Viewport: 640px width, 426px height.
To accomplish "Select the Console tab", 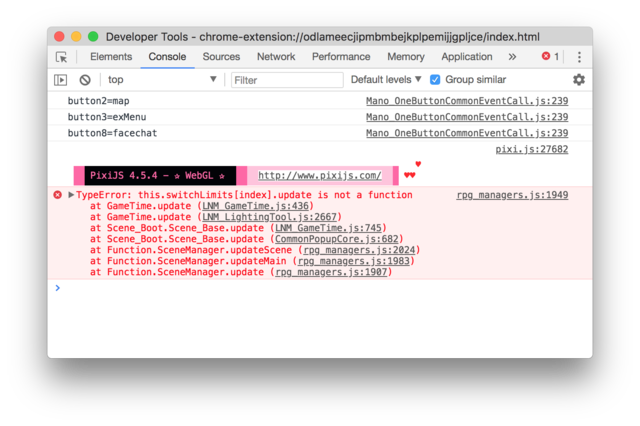I will click(x=167, y=57).
